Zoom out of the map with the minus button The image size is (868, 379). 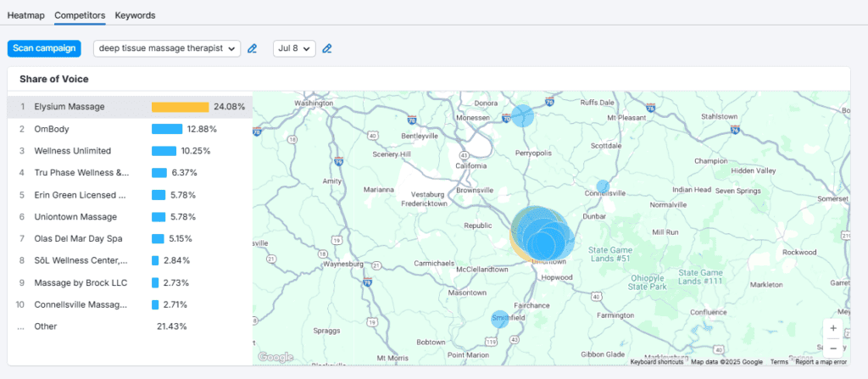tap(833, 348)
